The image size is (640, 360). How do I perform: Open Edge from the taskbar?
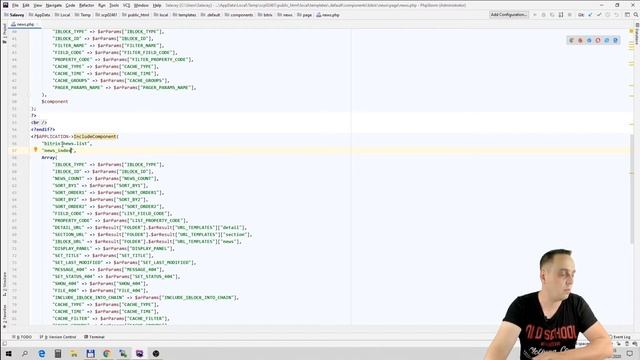[42, 353]
